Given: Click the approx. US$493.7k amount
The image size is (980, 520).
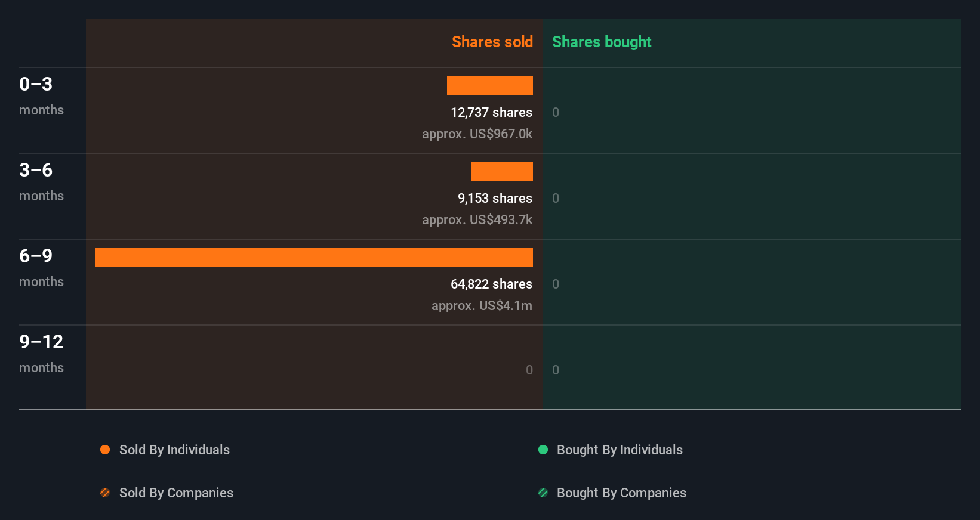Looking at the screenshot, I should [x=477, y=219].
